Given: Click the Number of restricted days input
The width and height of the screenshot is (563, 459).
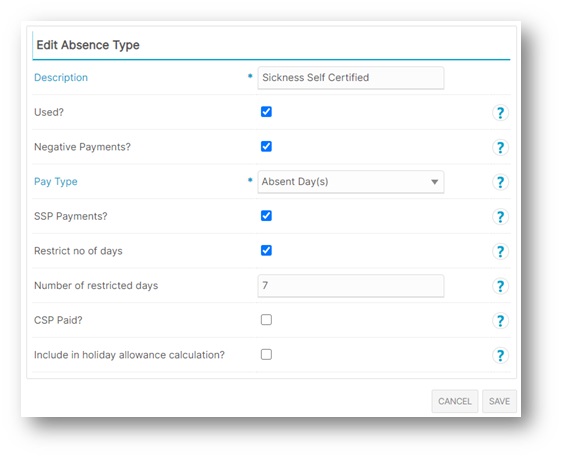Looking at the screenshot, I should (350, 286).
